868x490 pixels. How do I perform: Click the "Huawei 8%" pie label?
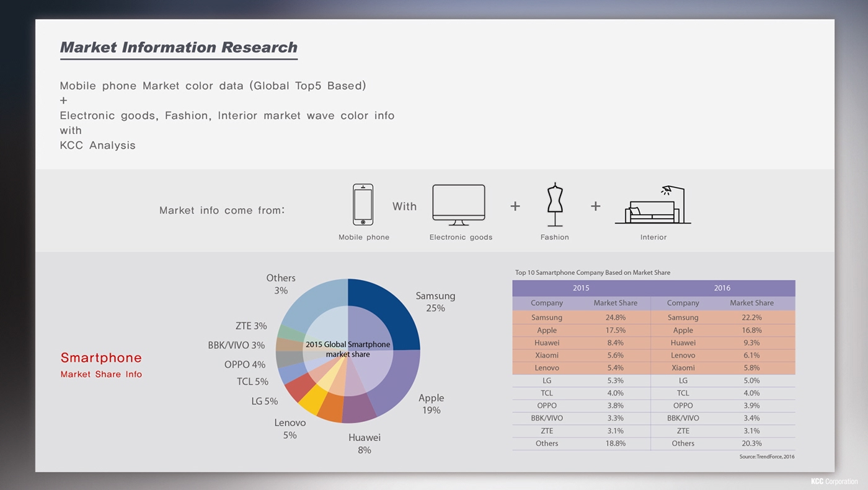tap(365, 444)
